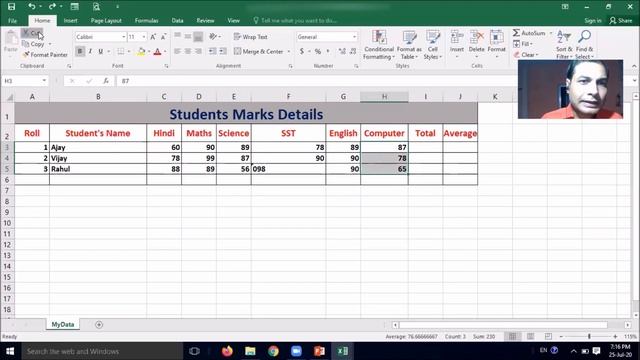Select the MyData sheet tab
The image size is (640, 360).
tap(63, 324)
